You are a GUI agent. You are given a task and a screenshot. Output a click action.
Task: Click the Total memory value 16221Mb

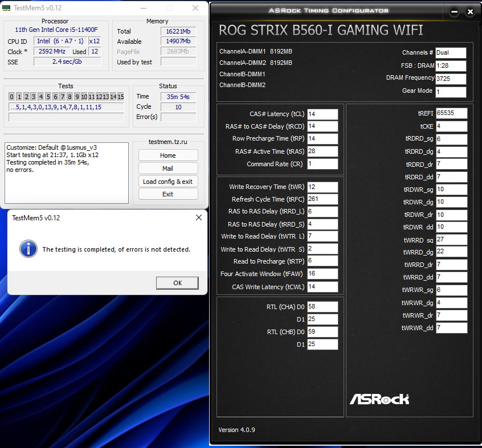[x=178, y=31]
